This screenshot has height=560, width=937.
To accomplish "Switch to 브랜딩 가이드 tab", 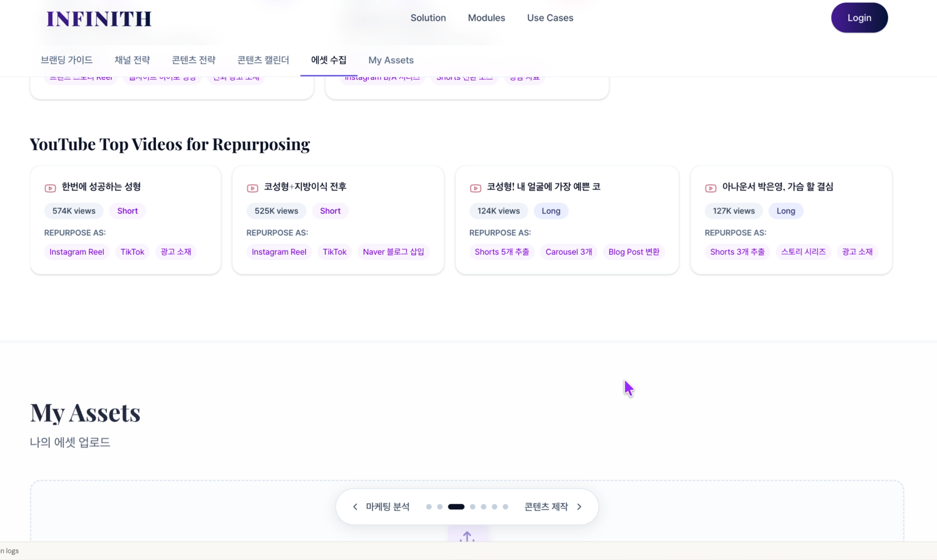I will [67, 60].
